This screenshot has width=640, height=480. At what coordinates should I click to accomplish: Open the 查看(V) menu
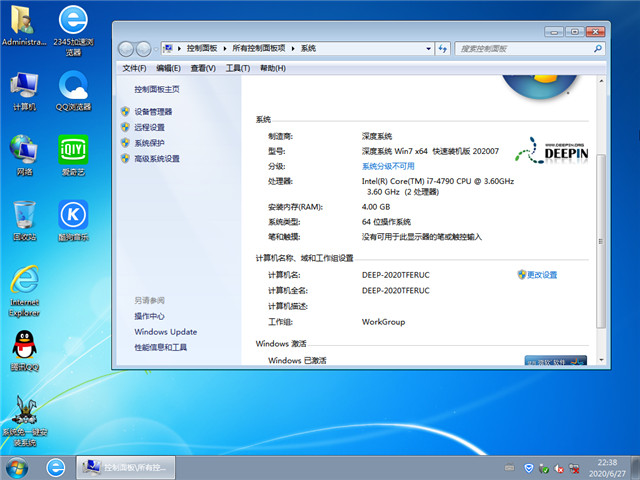[x=203, y=68]
